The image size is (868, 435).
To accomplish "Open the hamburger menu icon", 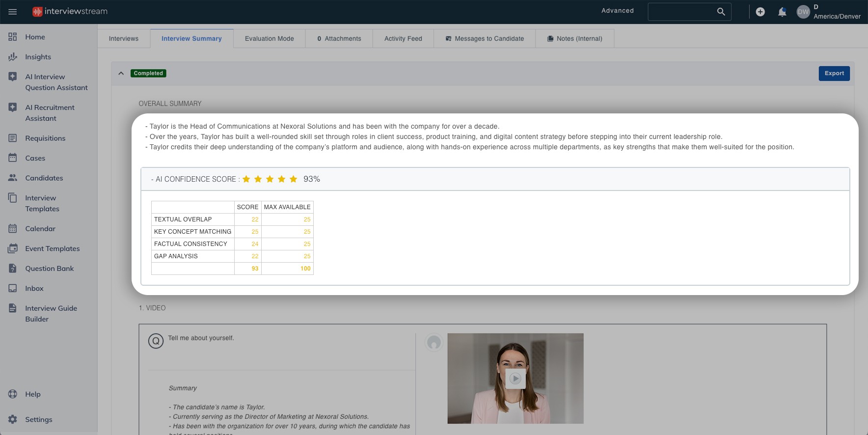I will click(x=13, y=12).
